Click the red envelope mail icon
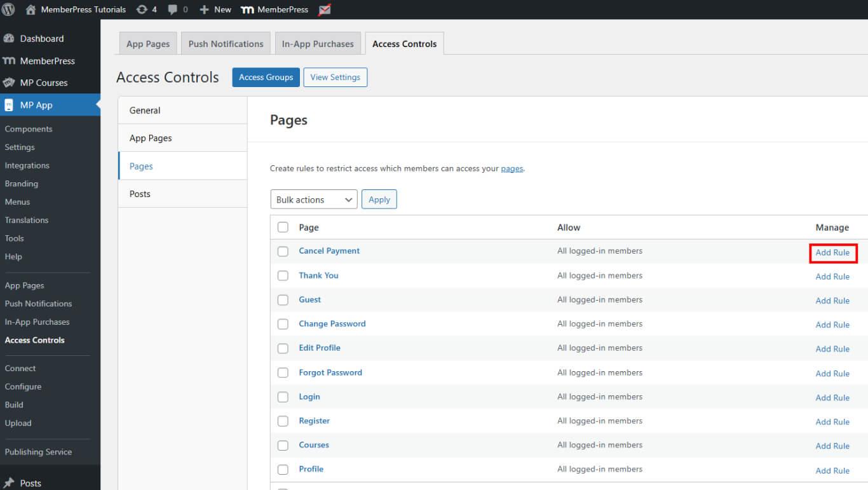The image size is (868, 490). [324, 10]
